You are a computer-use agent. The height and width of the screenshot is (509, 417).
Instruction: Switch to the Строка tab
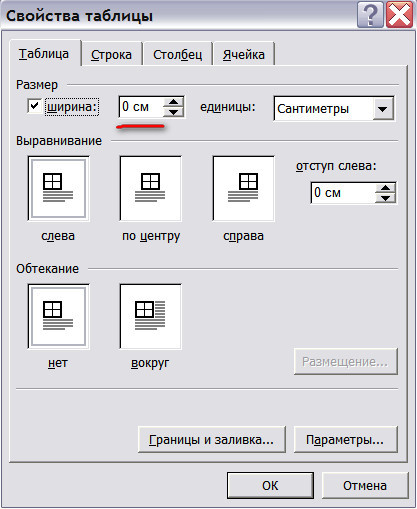pyautogui.click(x=111, y=54)
